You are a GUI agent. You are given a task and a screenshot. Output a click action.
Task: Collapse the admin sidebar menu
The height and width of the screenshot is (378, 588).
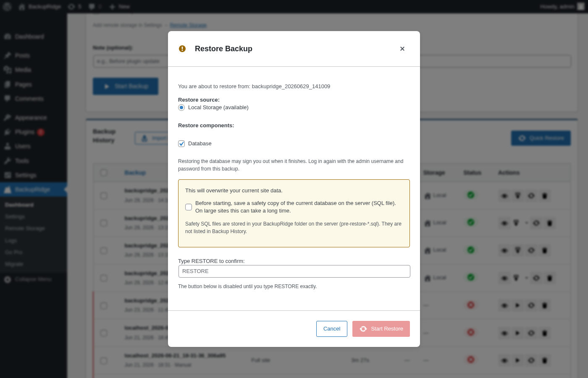[34, 279]
